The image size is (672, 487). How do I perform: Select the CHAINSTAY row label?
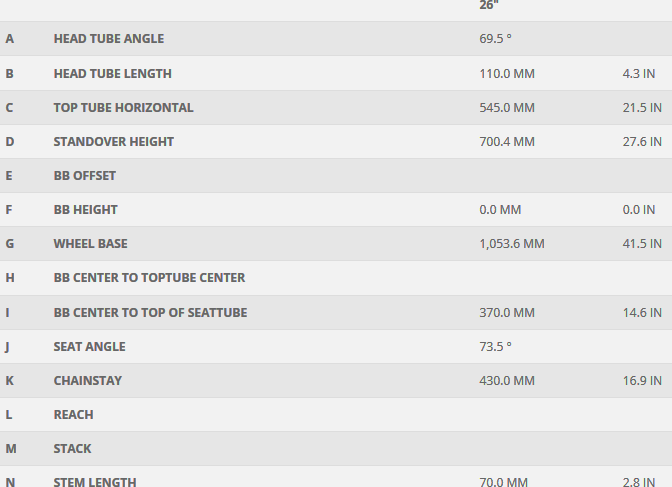click(87, 380)
